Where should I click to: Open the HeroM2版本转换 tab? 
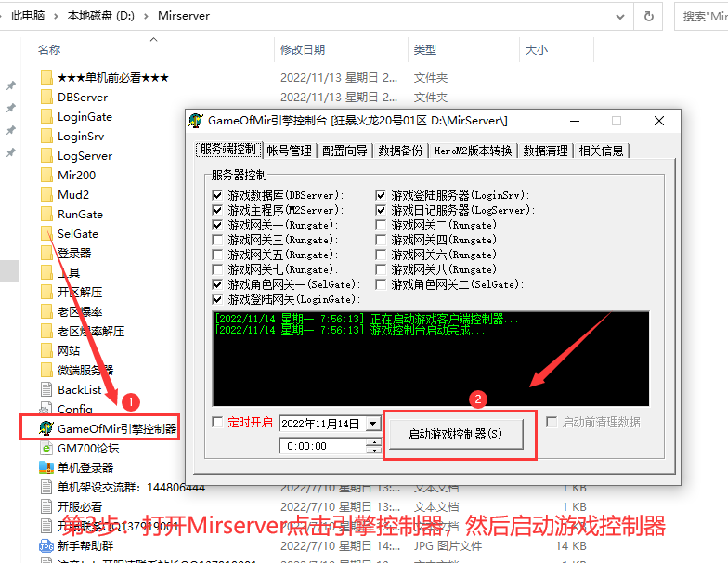pyautogui.click(x=473, y=151)
